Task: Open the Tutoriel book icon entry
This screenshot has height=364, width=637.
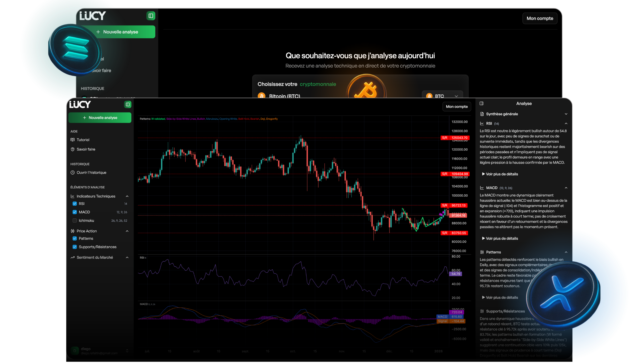Action: click(x=72, y=140)
